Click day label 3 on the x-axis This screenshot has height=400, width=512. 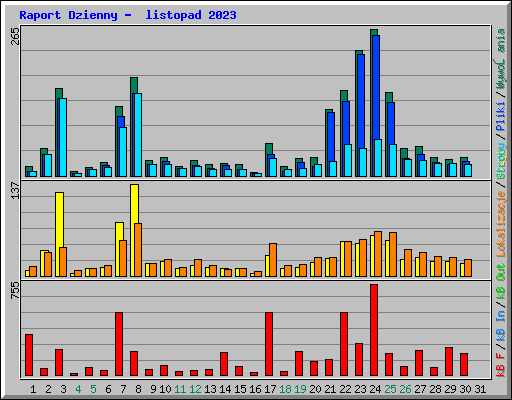click(63, 389)
